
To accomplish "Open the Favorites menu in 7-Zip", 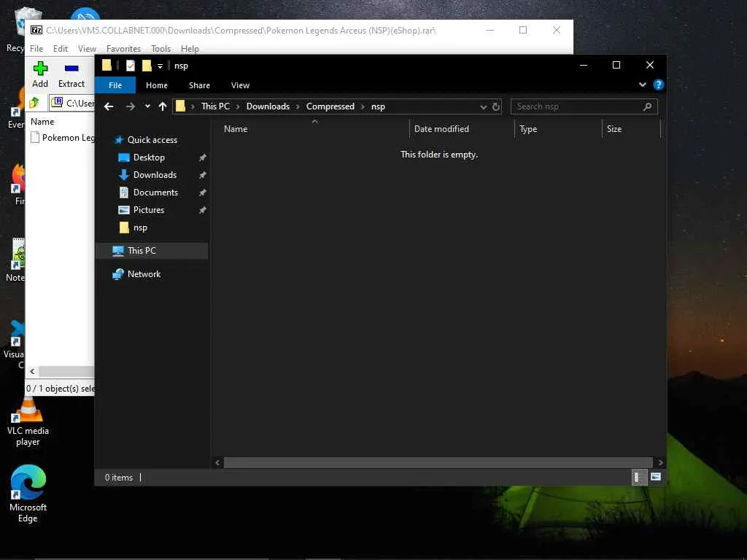I will 123,49.
